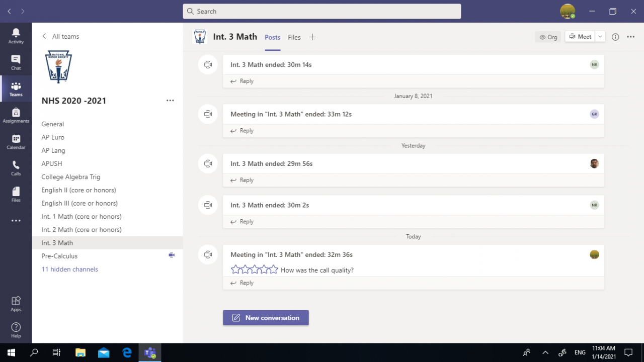This screenshot has height=362, width=644.
Task: Open the Calendar view
Action: (16, 142)
